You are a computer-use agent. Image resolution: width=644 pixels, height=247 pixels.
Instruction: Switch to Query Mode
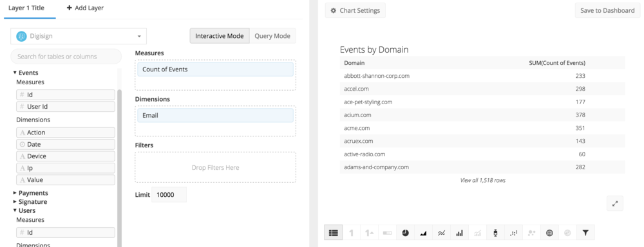click(x=272, y=36)
